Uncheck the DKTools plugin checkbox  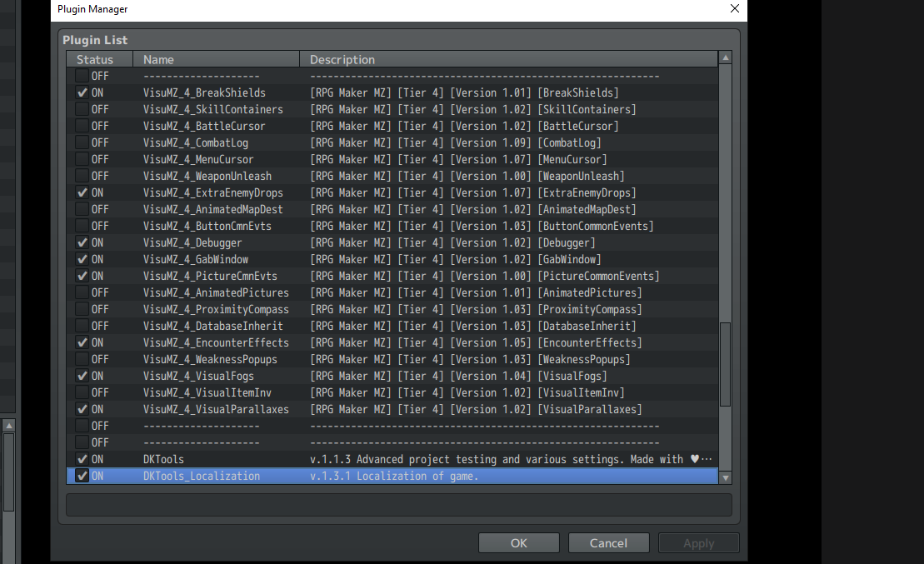tap(82, 459)
